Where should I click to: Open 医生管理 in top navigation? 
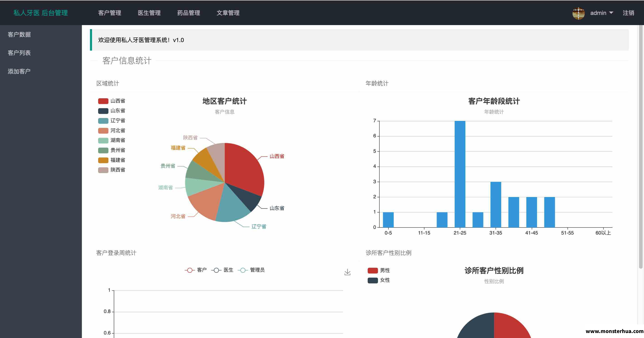pyautogui.click(x=149, y=13)
